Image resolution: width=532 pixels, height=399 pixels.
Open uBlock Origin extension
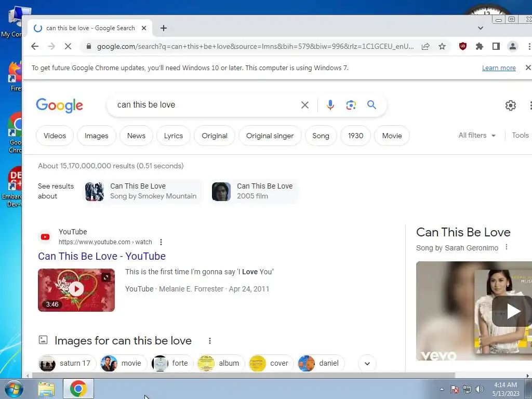(463, 46)
